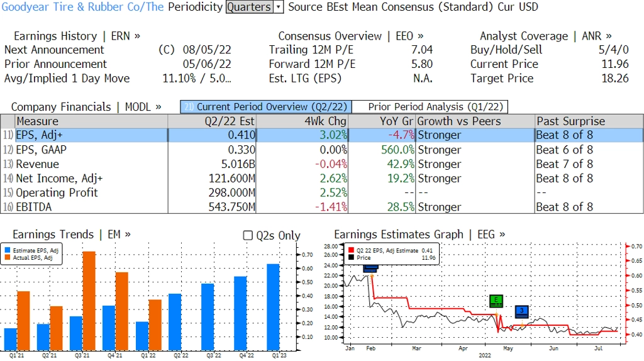Screen dimensions: 644x361
Task: Click the Measure column header
Action: [91, 121]
